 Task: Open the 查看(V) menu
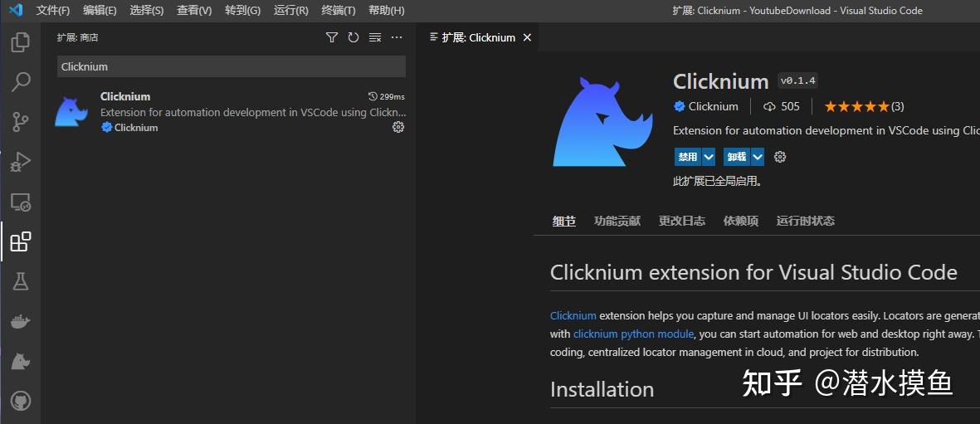tap(194, 10)
